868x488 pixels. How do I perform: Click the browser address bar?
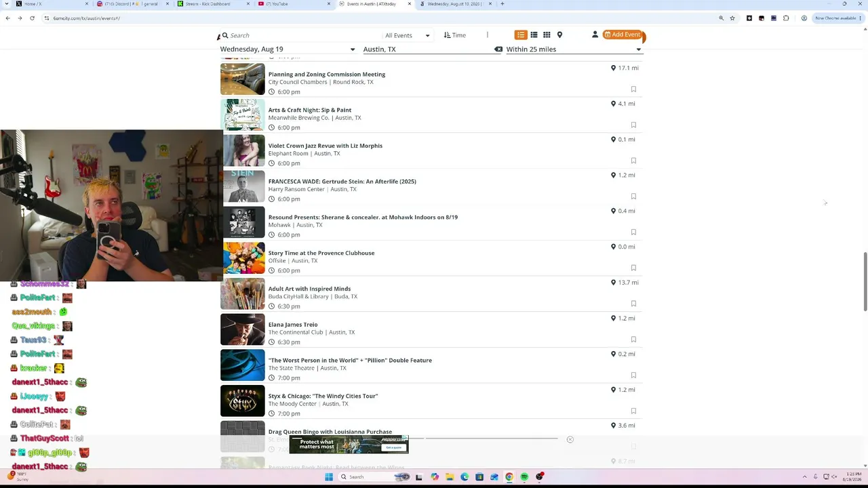point(380,18)
